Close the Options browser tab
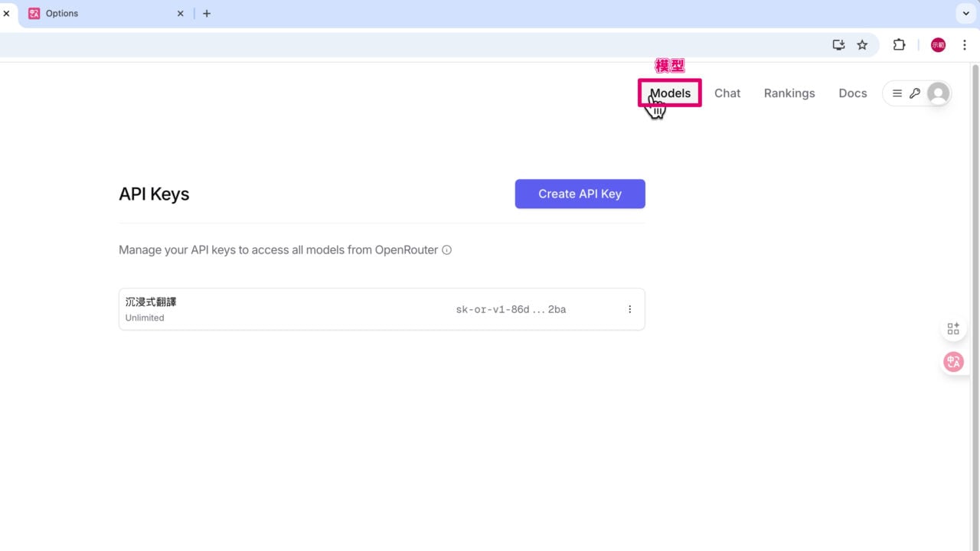Viewport: 980px width, 551px height. point(181,14)
